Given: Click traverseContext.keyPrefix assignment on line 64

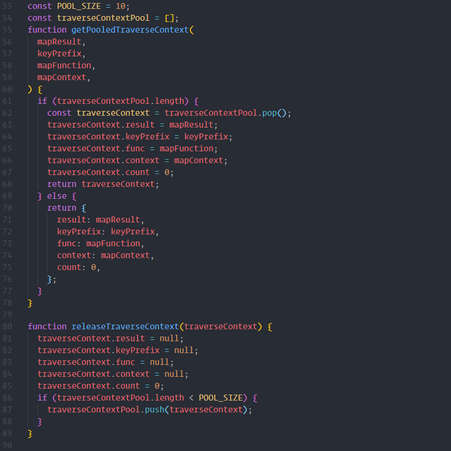Looking at the screenshot, I should pyautogui.click(x=140, y=137).
